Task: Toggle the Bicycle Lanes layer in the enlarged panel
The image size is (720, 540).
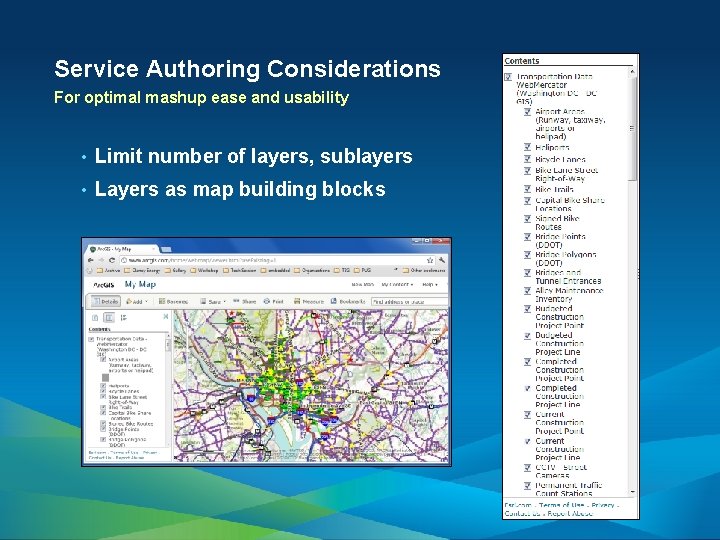Action: click(528, 159)
